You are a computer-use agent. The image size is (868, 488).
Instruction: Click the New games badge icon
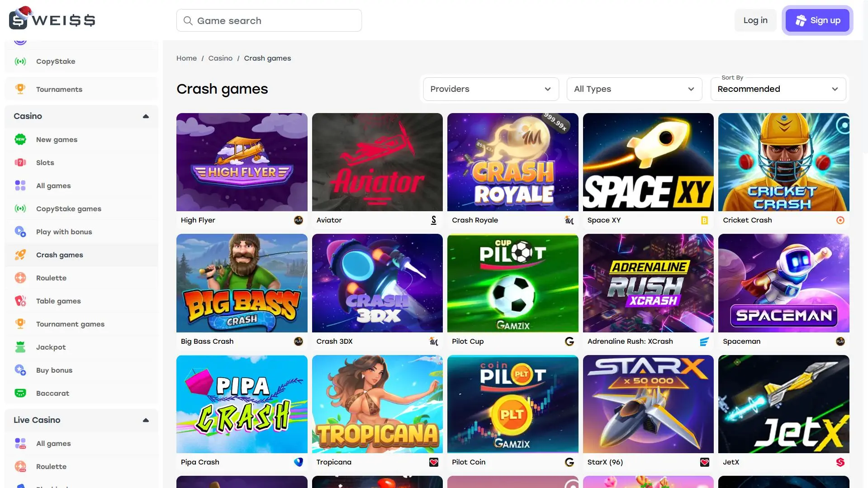(20, 139)
